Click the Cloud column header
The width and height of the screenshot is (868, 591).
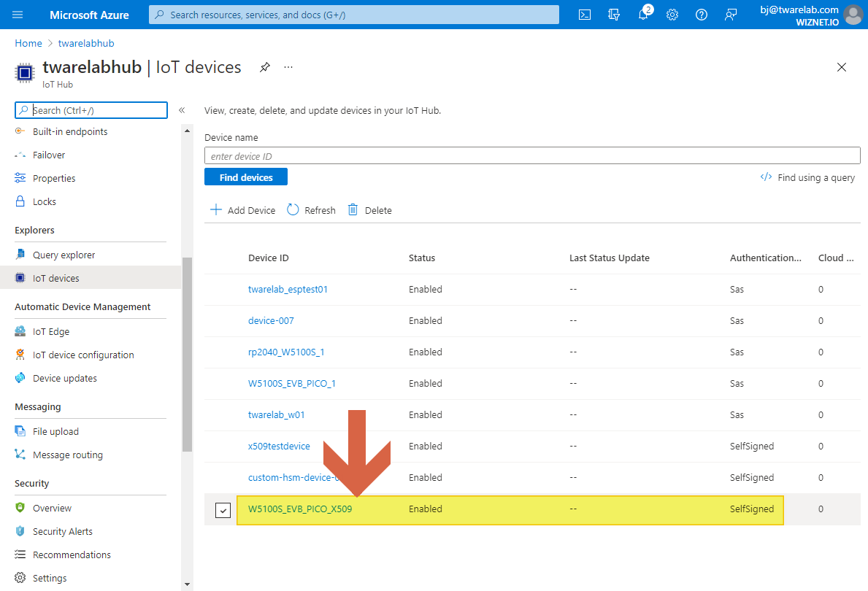pos(836,258)
